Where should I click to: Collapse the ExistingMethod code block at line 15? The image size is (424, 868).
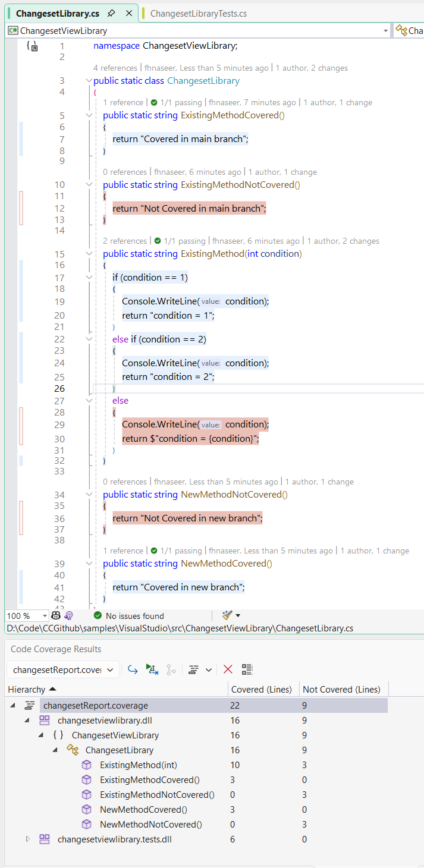coord(89,254)
